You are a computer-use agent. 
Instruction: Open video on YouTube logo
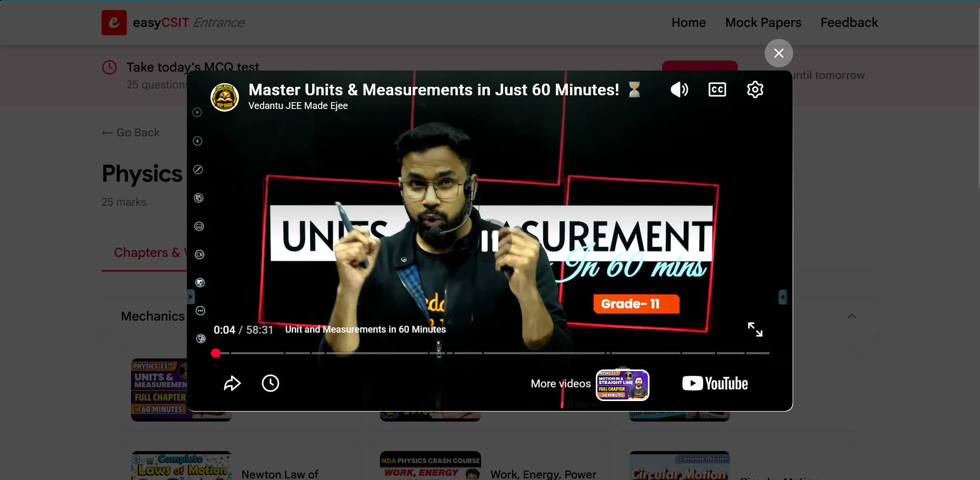pos(715,383)
